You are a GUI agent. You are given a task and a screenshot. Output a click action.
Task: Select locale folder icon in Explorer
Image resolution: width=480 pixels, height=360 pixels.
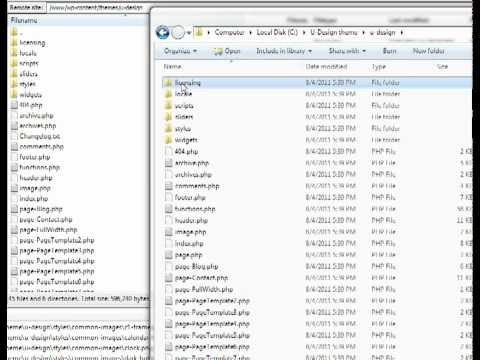[168, 94]
